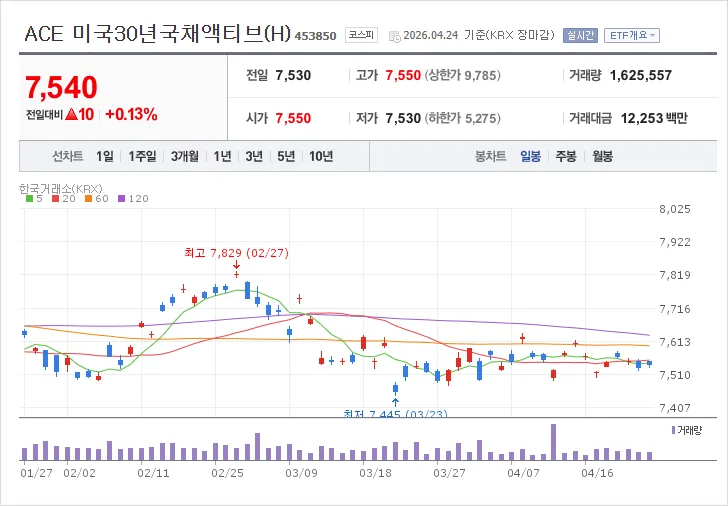Click the 최저 7,445 (03/23) marker
728x506 pixels.
395,413
